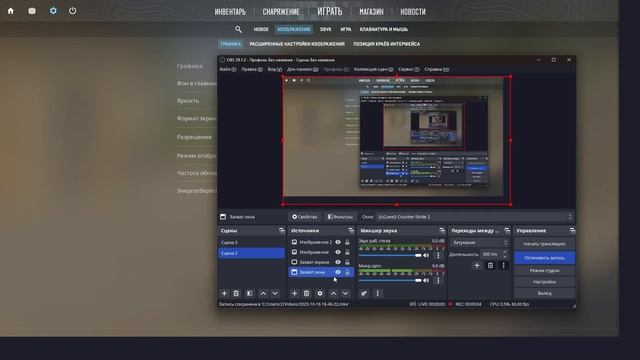
Task: Adjust the desktop audio volume slider
Action: pos(390,256)
